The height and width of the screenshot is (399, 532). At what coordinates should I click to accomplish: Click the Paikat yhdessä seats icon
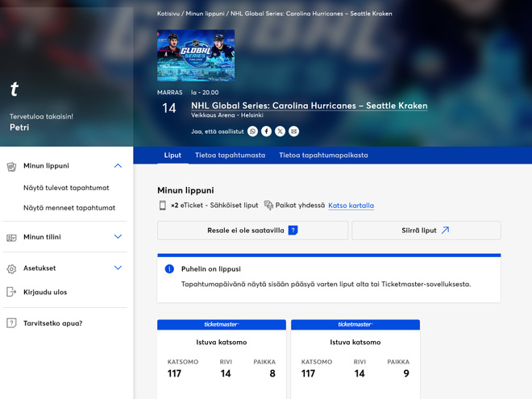pyautogui.click(x=268, y=206)
